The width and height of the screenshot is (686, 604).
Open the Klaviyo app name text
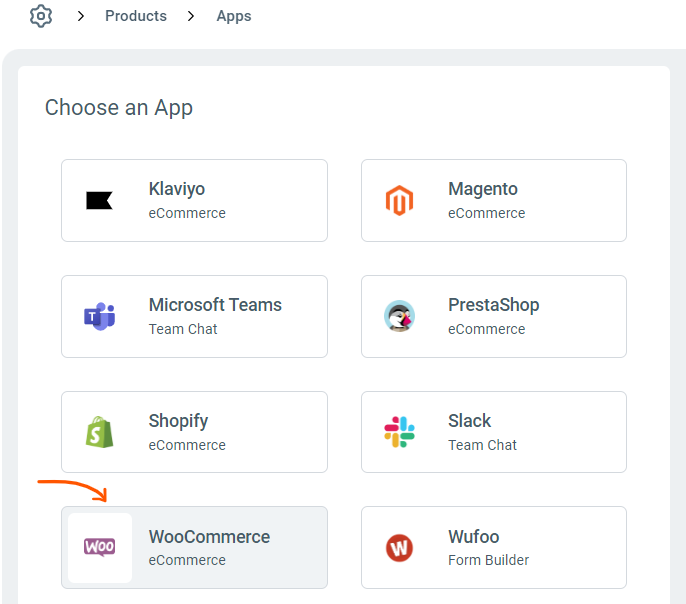click(177, 189)
